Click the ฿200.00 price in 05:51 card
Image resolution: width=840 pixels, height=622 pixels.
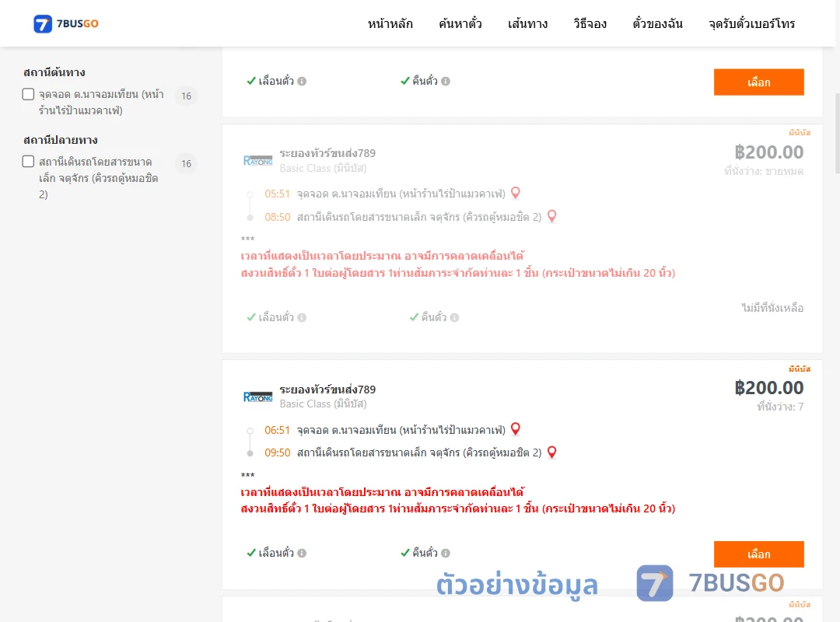pos(768,152)
